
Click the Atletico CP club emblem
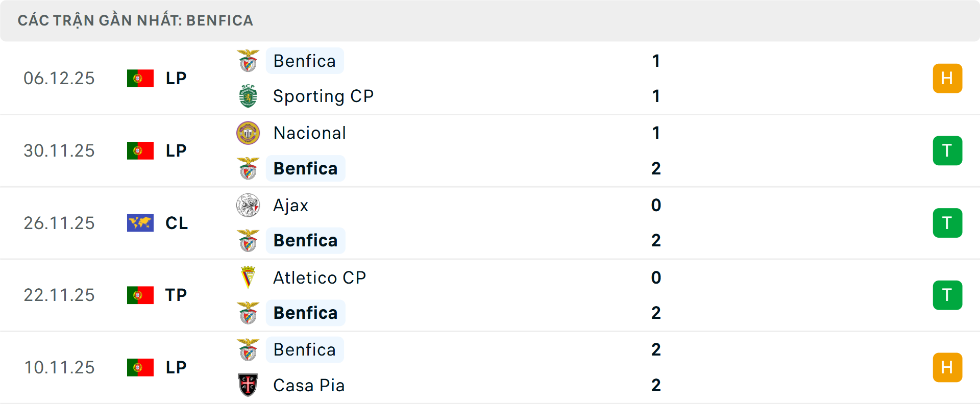click(x=249, y=278)
